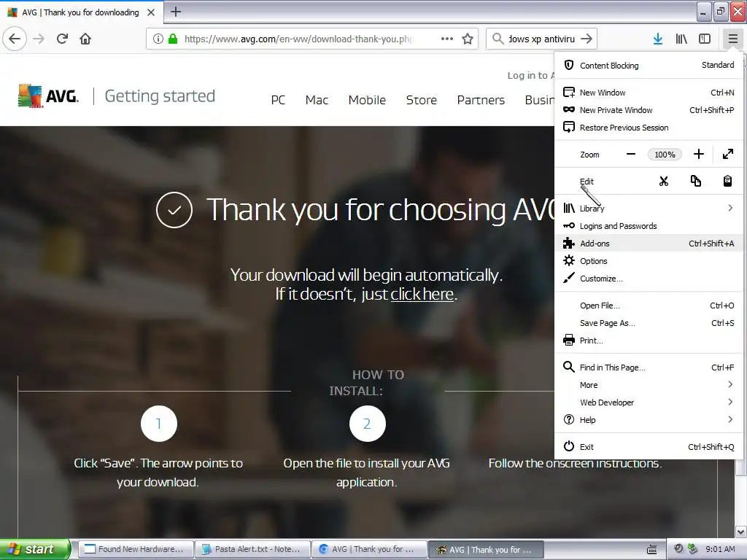The height and width of the screenshot is (560, 747).
Task: Click the Forward arrow button
Action: pyautogui.click(x=39, y=39)
